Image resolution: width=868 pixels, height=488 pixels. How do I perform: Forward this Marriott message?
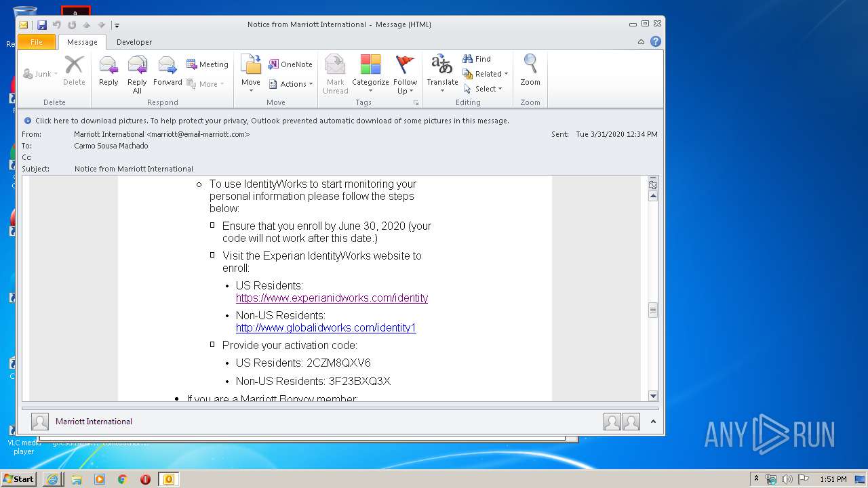167,72
